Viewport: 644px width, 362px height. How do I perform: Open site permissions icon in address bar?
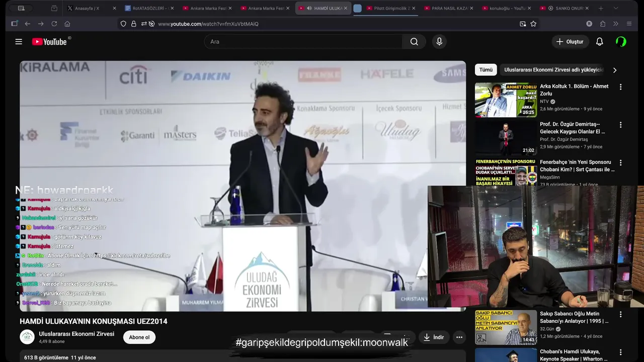pyautogui.click(x=144, y=24)
